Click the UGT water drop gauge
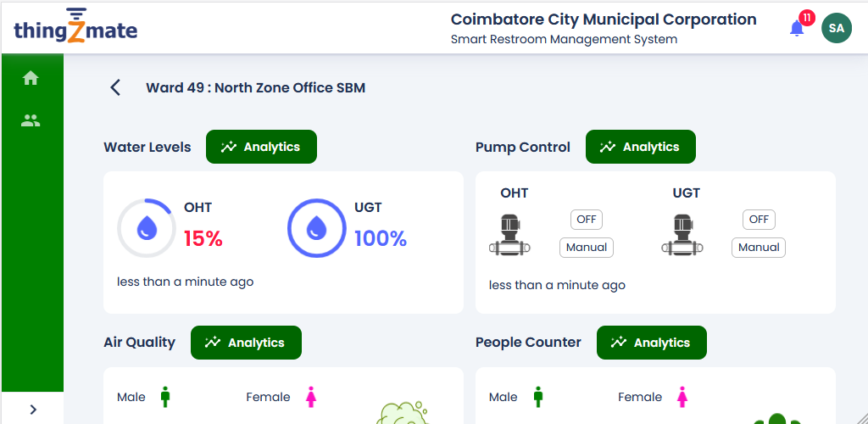The width and height of the screenshot is (868, 424). click(317, 228)
